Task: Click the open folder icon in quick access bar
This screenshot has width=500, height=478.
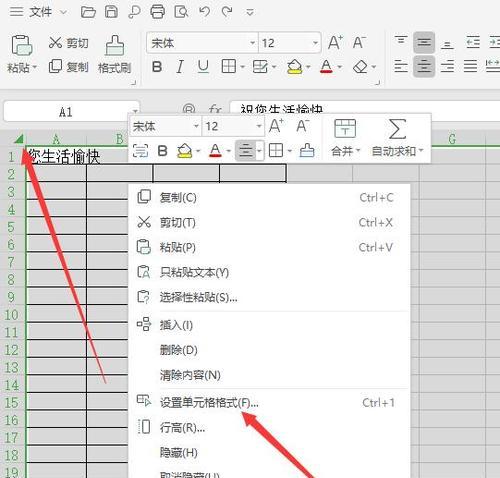Action: tap(88, 12)
